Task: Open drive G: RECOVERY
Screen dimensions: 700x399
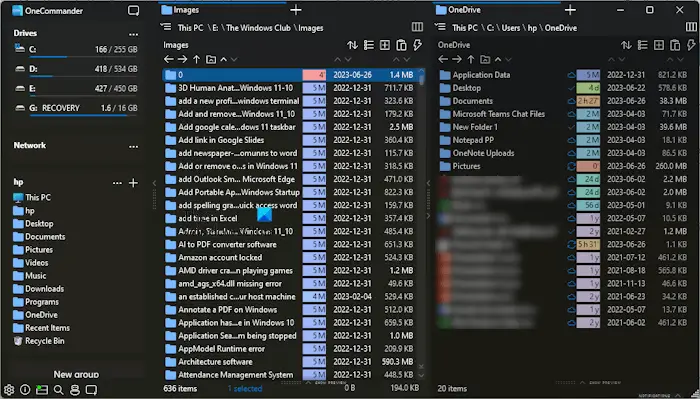Action: (76, 108)
